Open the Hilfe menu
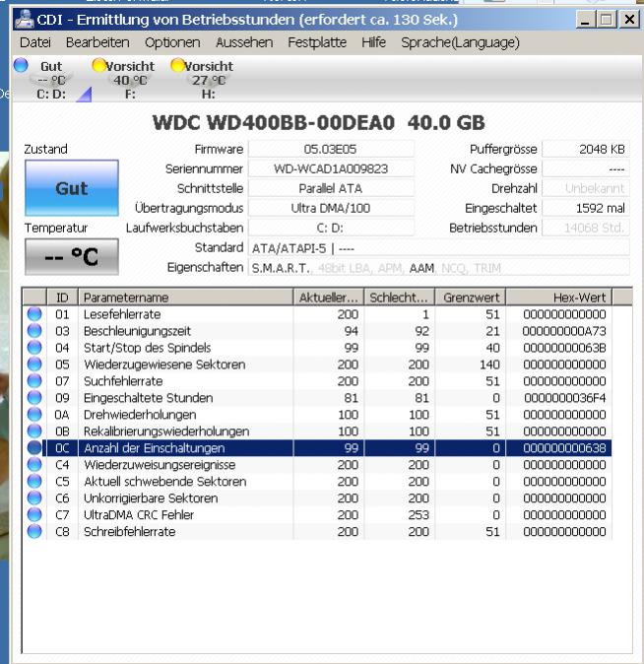Viewport: 644px width, 664px height. (x=373, y=42)
